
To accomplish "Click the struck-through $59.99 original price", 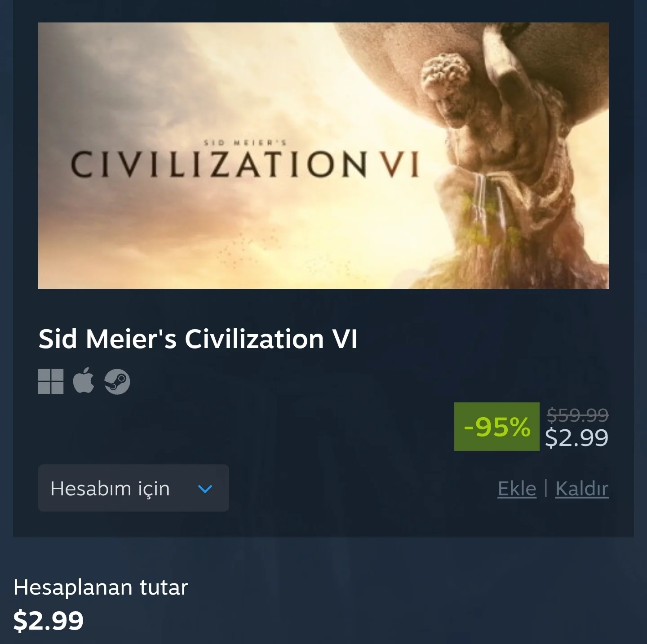I will (577, 415).
